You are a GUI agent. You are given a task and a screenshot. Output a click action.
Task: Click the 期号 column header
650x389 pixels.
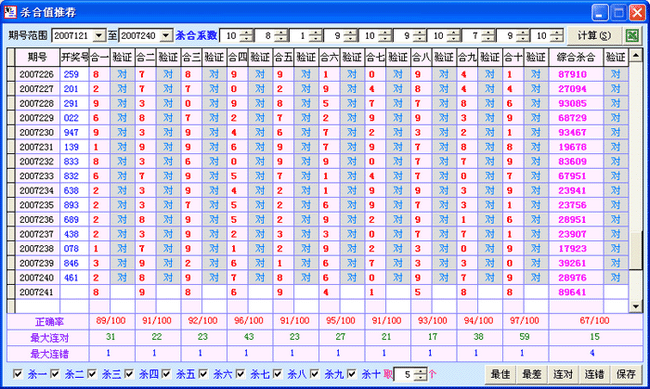(37, 57)
